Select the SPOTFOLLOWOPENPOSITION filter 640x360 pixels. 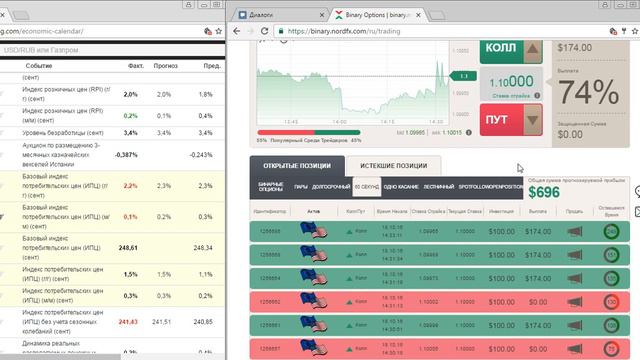coord(491,187)
